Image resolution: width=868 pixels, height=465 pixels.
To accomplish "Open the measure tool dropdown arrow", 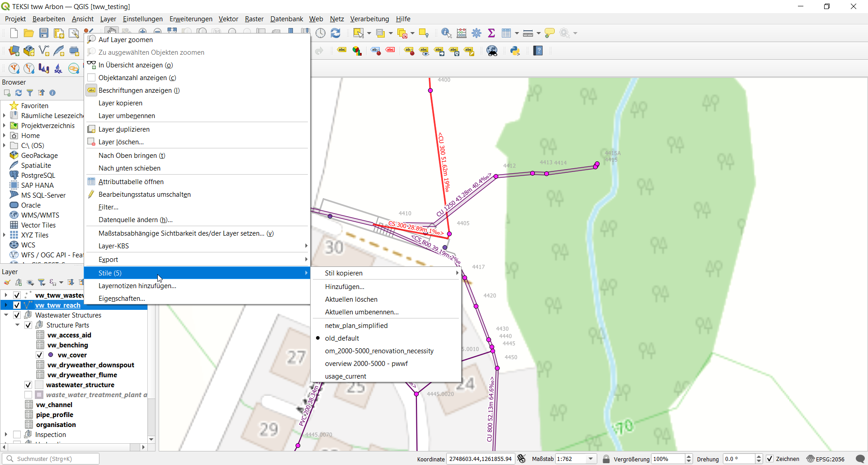I will (x=538, y=33).
